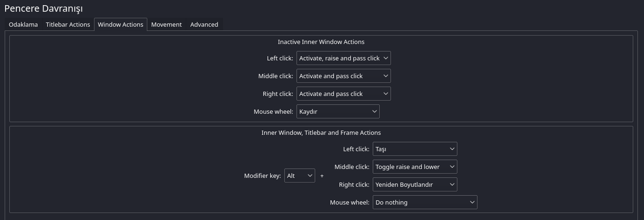The image size is (644, 220).
Task: Open the Titlebar Actions tab
Action: tap(68, 24)
